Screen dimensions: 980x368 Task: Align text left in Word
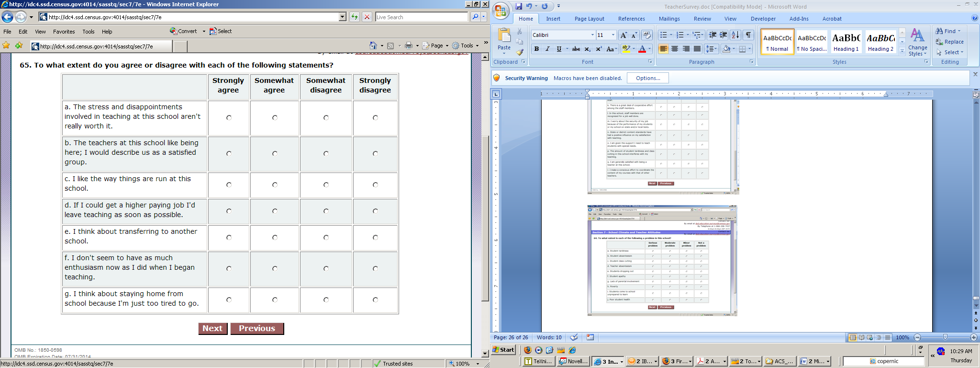(663, 49)
